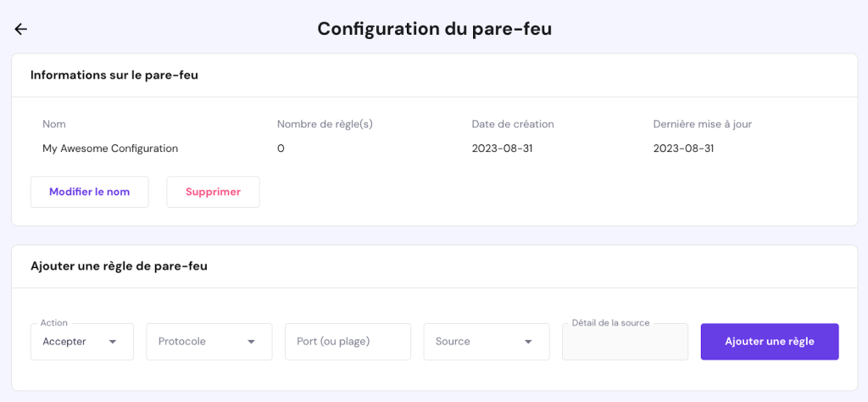Click the date under Dernière mise à jour

coord(683,148)
